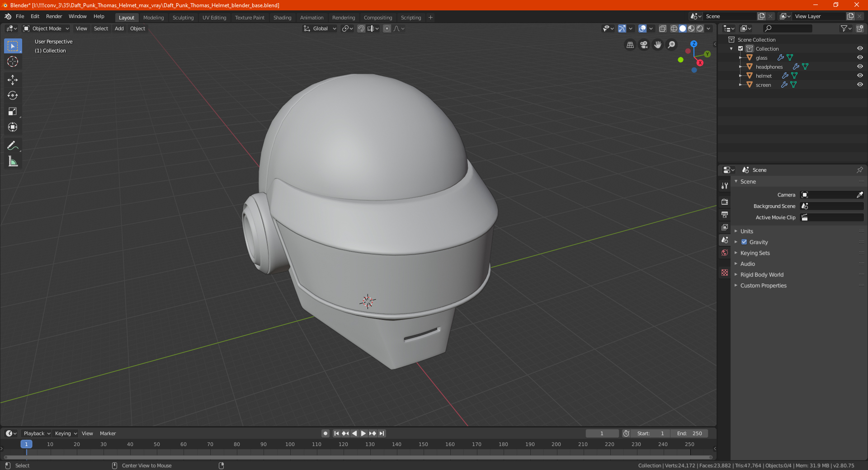Switch to rendered viewport shading
This screenshot has width=868, height=470.
[700, 28]
